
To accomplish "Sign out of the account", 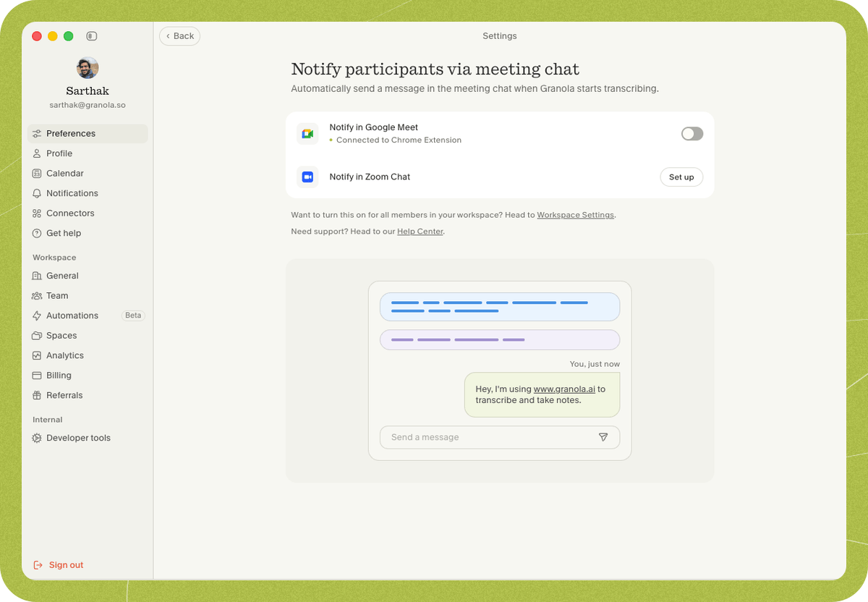I will coord(59,565).
